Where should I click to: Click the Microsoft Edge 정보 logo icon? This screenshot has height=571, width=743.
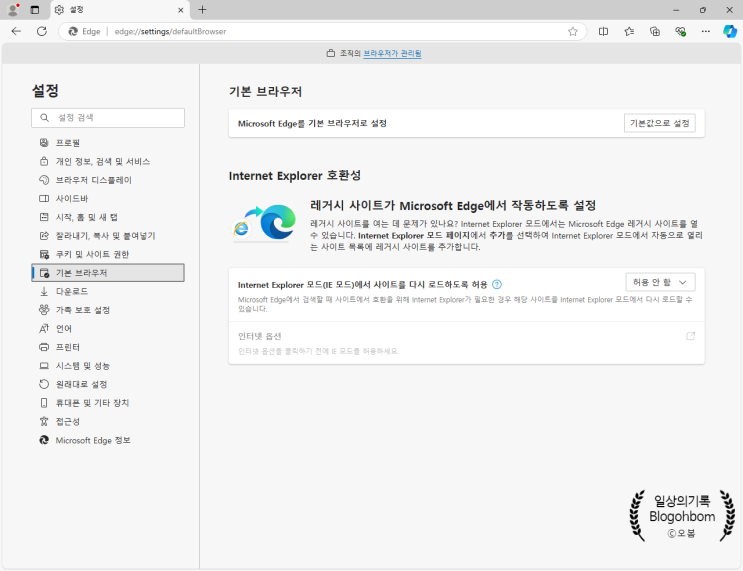(x=44, y=440)
